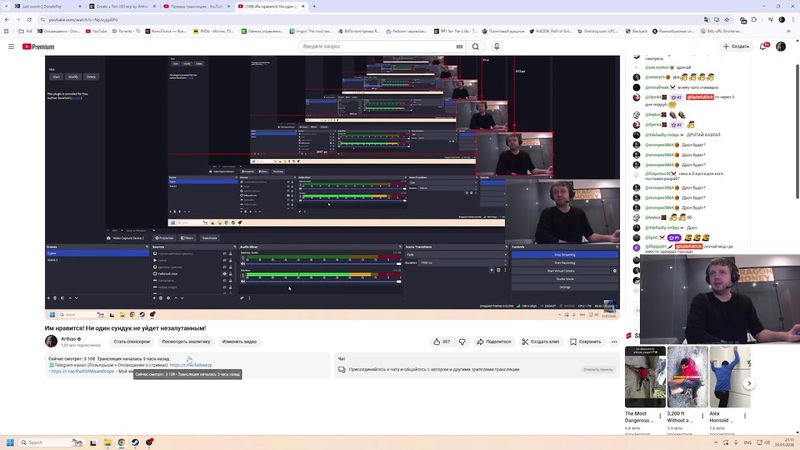Click Создать клип button
800x450 pixels.
(x=541, y=341)
